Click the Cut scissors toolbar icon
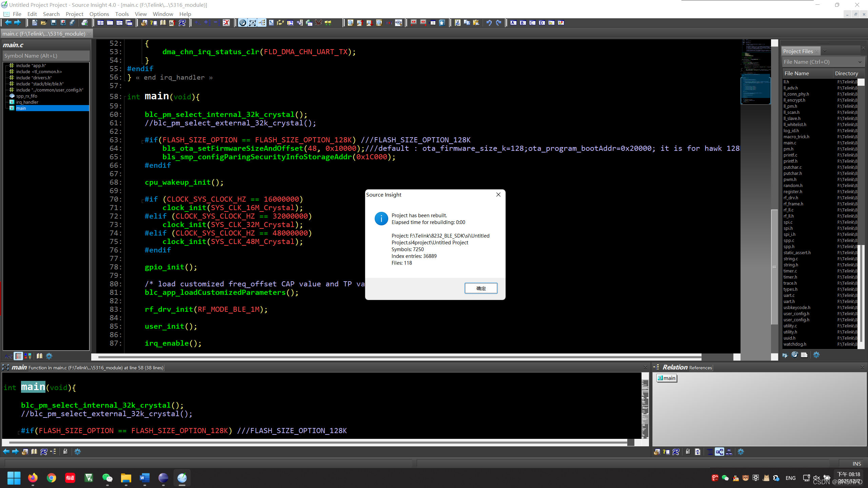Image resolution: width=868 pixels, height=488 pixels. coord(457,23)
